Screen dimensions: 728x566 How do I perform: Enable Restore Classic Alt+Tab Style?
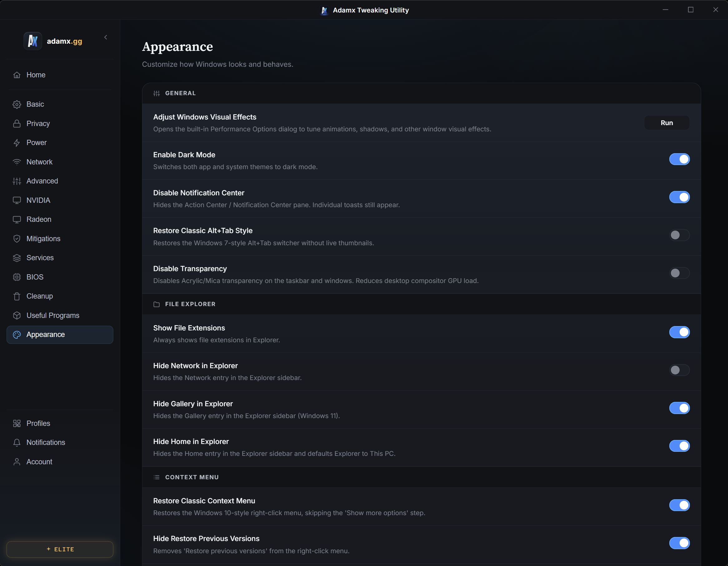point(679,235)
